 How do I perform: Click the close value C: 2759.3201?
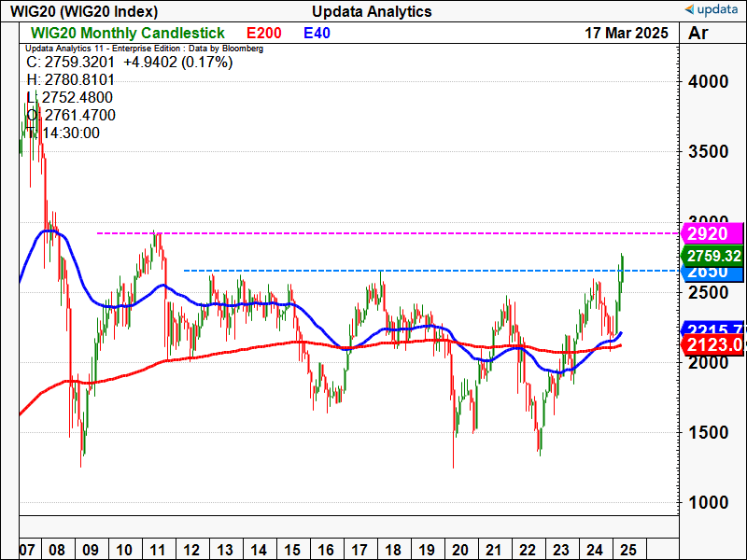pos(71,63)
